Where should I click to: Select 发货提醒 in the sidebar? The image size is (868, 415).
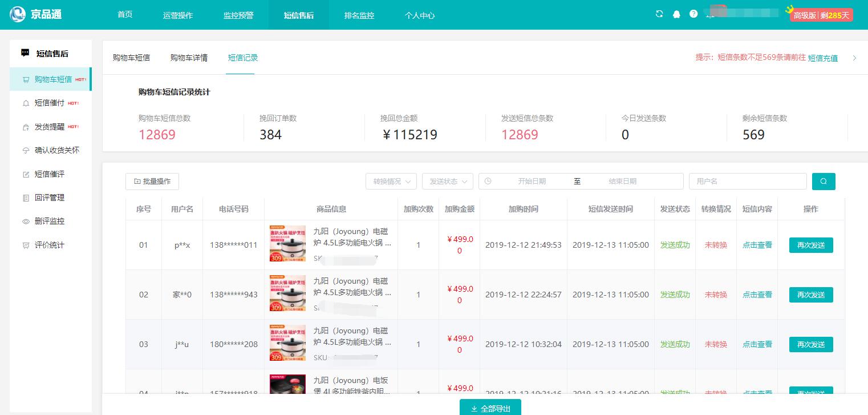pos(50,127)
